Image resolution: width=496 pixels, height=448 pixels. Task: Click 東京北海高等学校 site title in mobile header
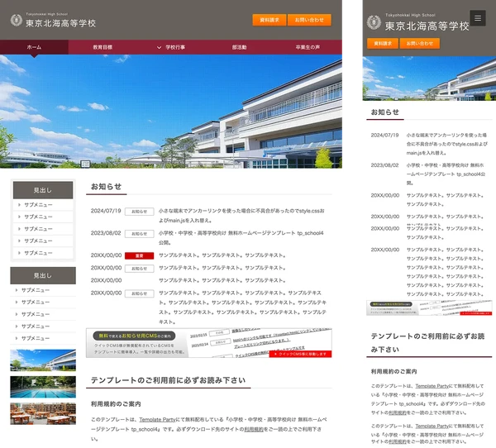coord(427,26)
